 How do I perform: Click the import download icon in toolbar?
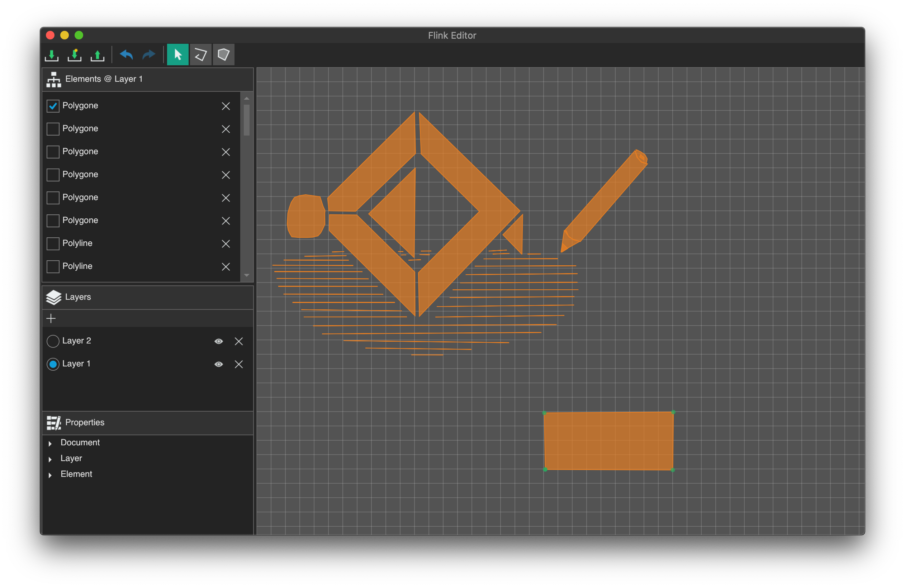coord(51,55)
